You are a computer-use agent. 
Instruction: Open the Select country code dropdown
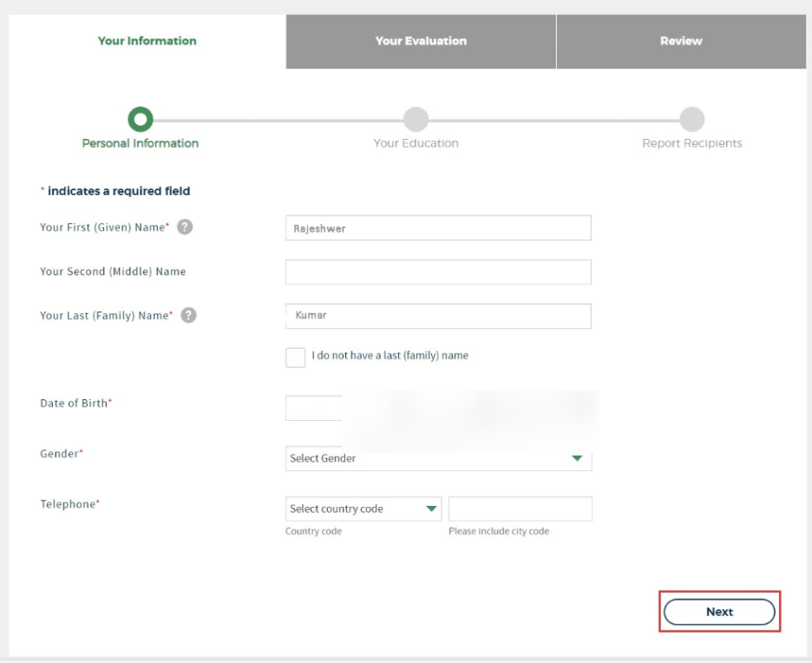click(x=363, y=509)
